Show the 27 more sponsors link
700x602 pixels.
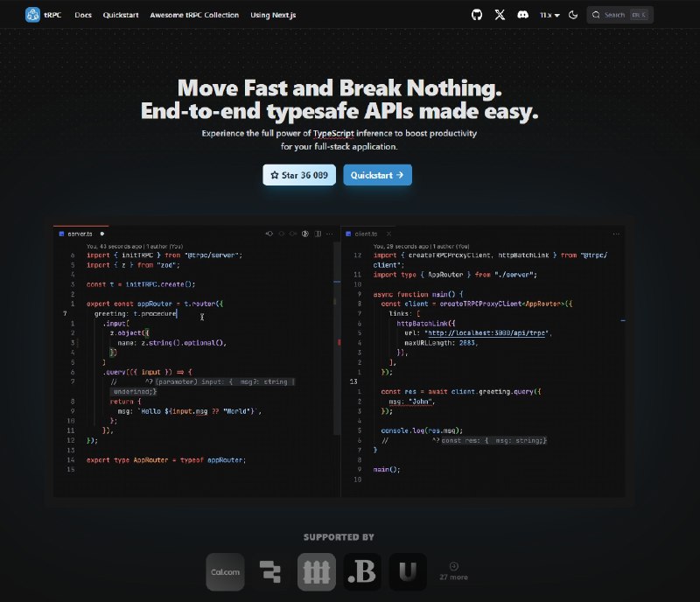tap(453, 571)
